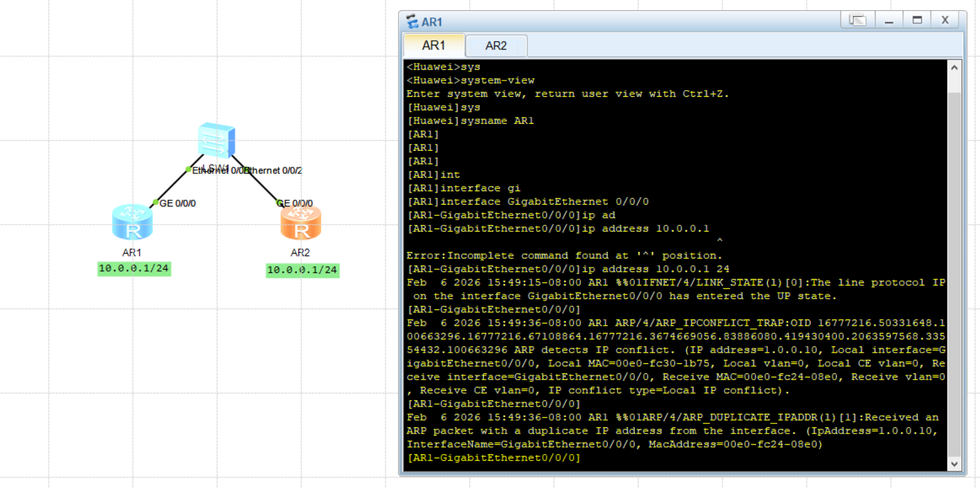Screen dimensions: 980x488
Task: Click the switch's left green port indicator
Action: 188,169
